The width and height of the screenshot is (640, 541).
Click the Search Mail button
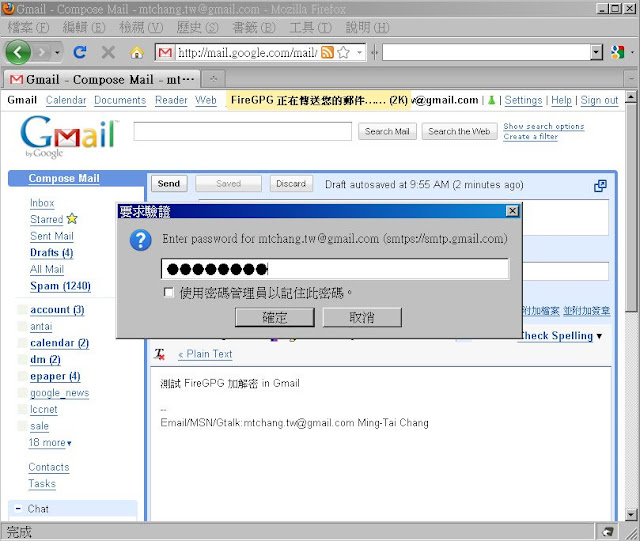pos(387,131)
